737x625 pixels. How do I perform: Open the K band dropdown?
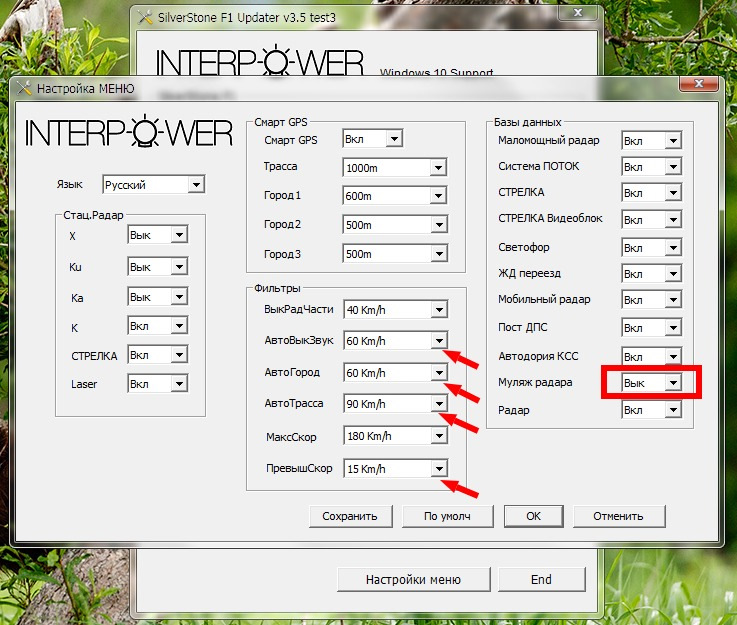157,326
